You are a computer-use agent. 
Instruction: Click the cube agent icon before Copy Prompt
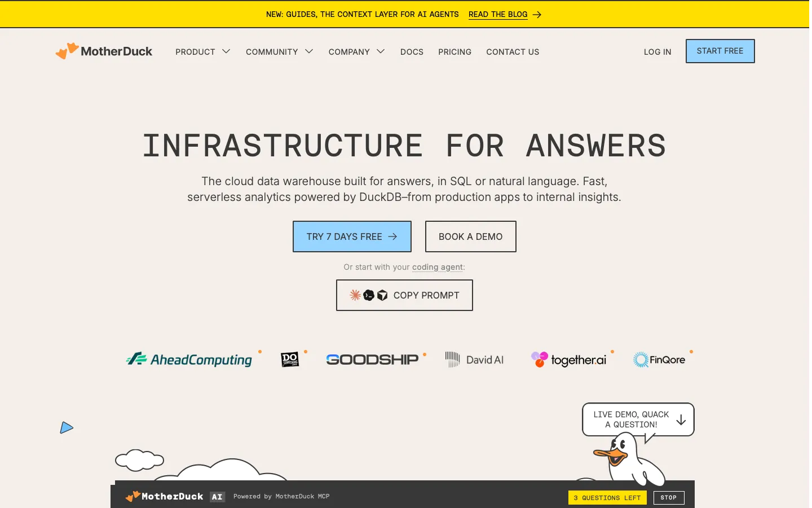pos(382,295)
